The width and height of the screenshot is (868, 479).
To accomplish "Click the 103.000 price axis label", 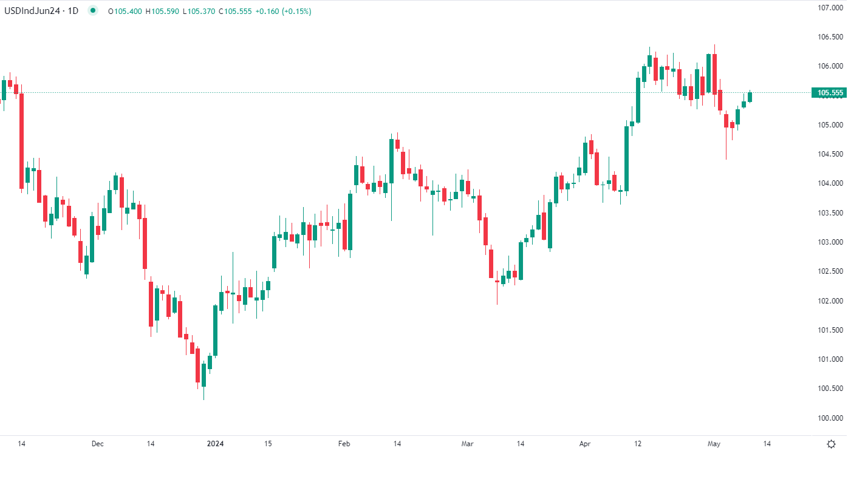I will point(830,242).
